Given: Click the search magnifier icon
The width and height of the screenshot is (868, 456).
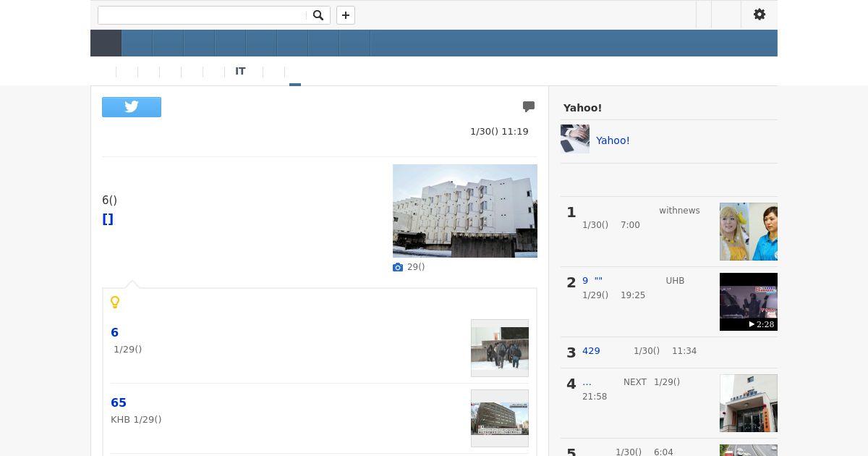Looking at the screenshot, I should click(x=318, y=15).
